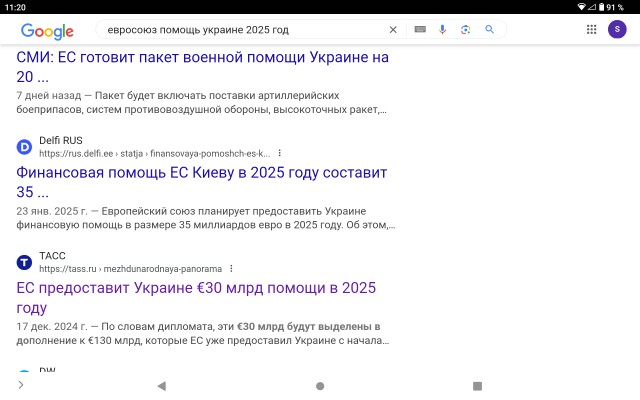Expand the chevron arrow in the navigation bar

coord(21,384)
